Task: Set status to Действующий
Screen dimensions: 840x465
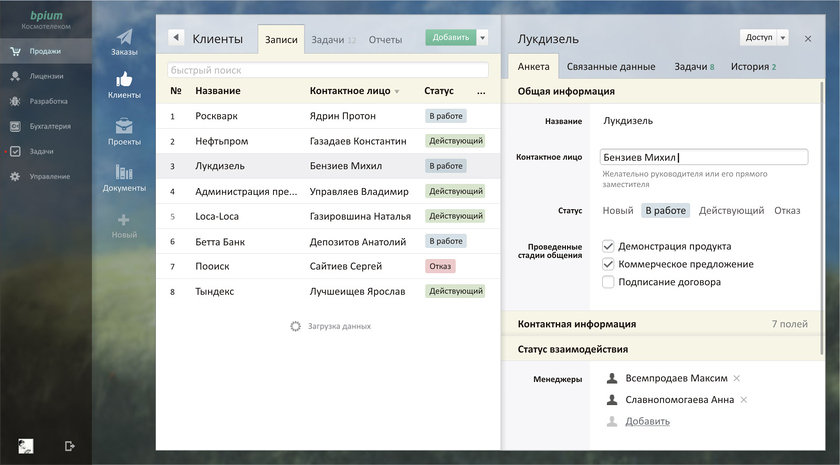Action: 731,211
